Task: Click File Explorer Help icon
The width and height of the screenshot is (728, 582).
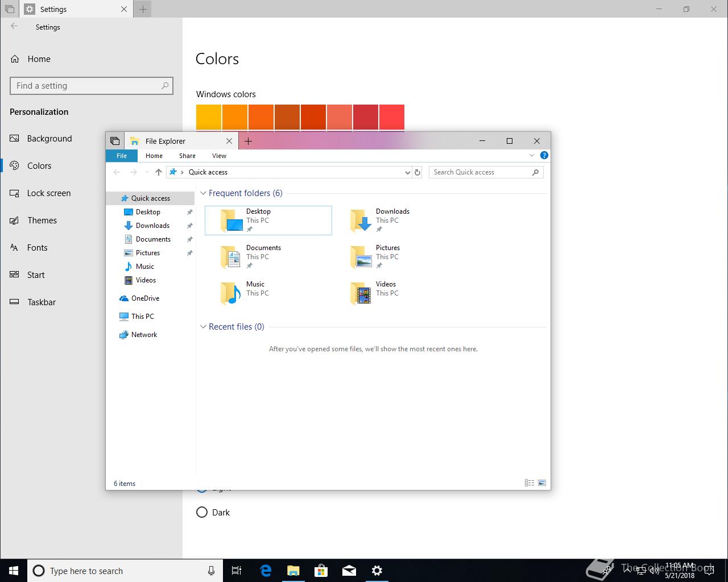Action: coord(544,155)
